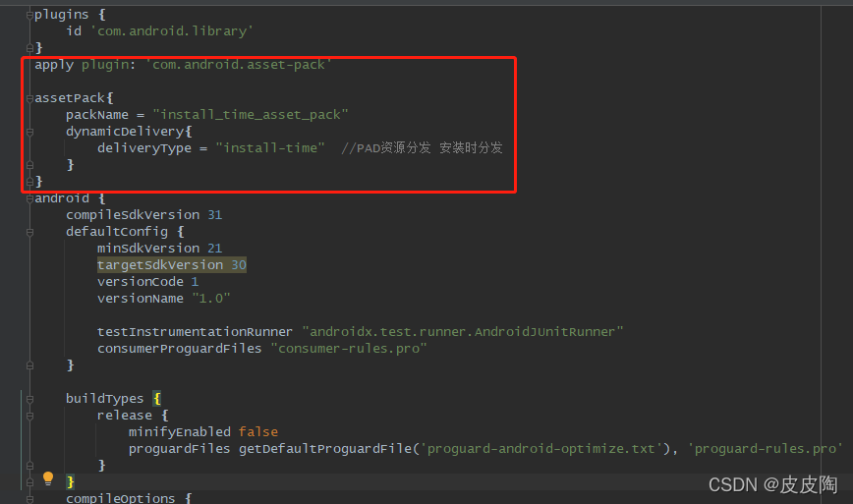Image resolution: width=853 pixels, height=504 pixels.
Task: Click the yellow light bulb quick-fix icon
Action: tap(48, 478)
